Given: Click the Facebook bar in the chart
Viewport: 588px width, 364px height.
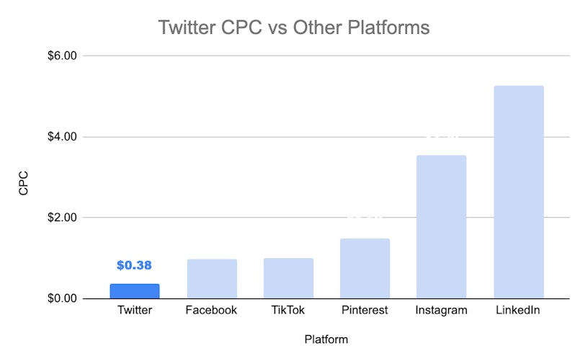Looking at the screenshot, I should tap(212, 279).
